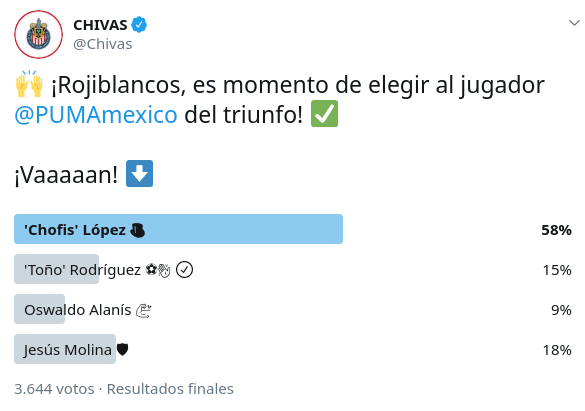Click the raised hands emoji
Image resolution: width=585 pixels, height=411 pixels.
[x=29, y=84]
